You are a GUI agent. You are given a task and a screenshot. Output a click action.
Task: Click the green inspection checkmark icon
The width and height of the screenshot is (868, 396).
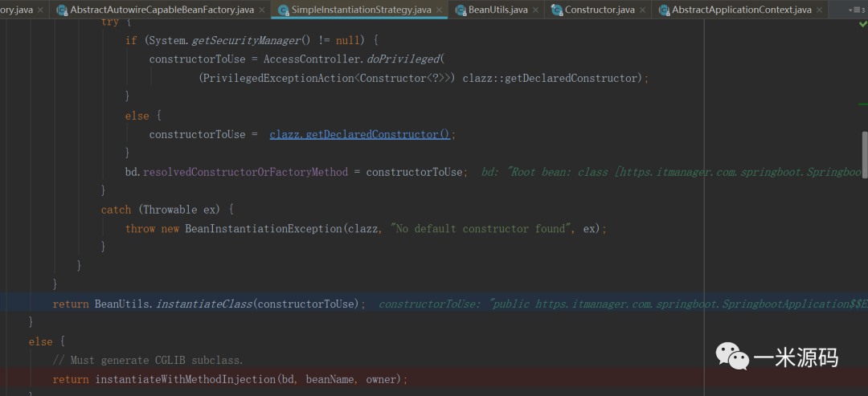[862, 25]
